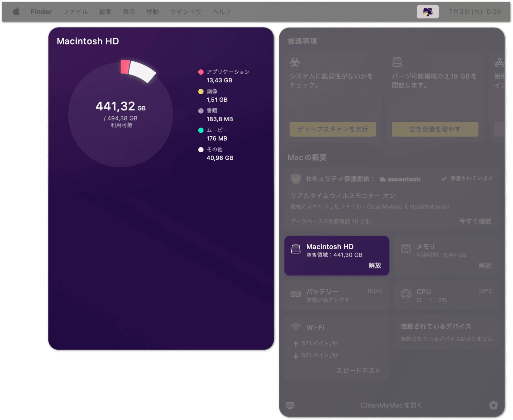Click the CleanMyMac menu bar icon
The image size is (513, 420).
[x=428, y=12]
